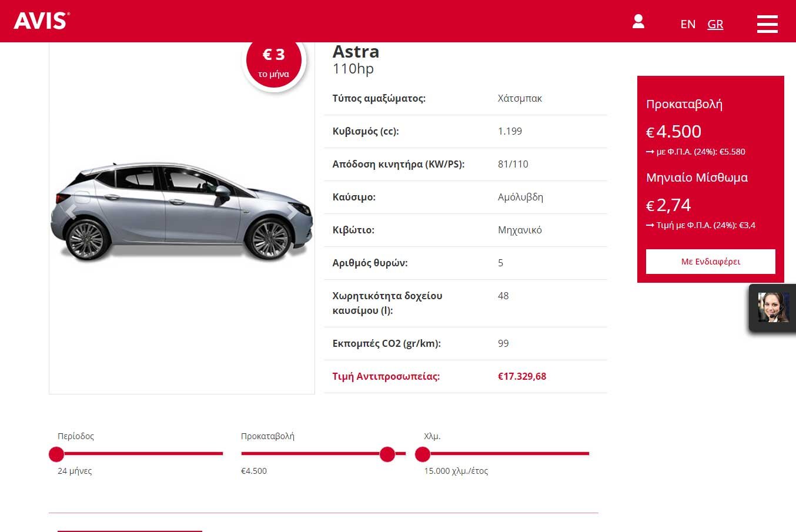Image resolution: width=796 pixels, height=532 pixels.
Task: Switch language to EN
Action: pos(688,24)
